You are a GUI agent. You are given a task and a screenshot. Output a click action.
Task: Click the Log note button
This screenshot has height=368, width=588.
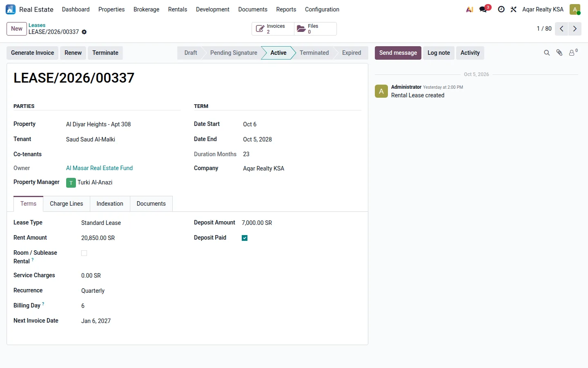click(439, 53)
